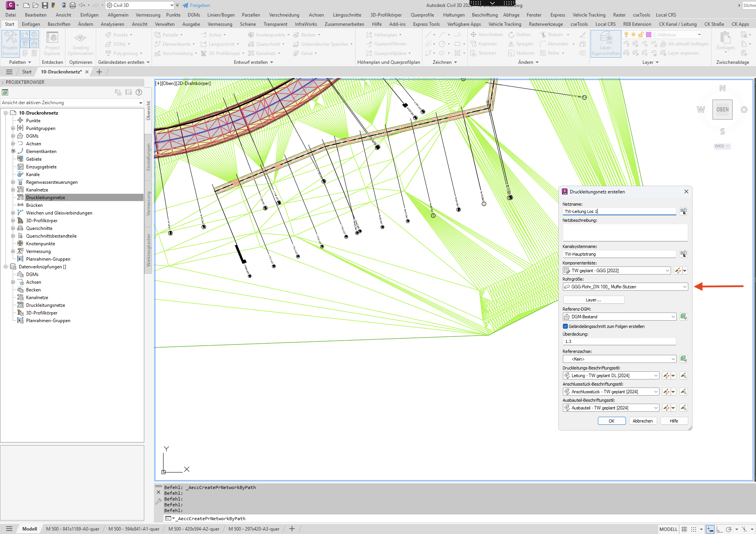The height and width of the screenshot is (534, 756).
Task: Click the Projektbrowser ribbon icon
Action: 10,44
